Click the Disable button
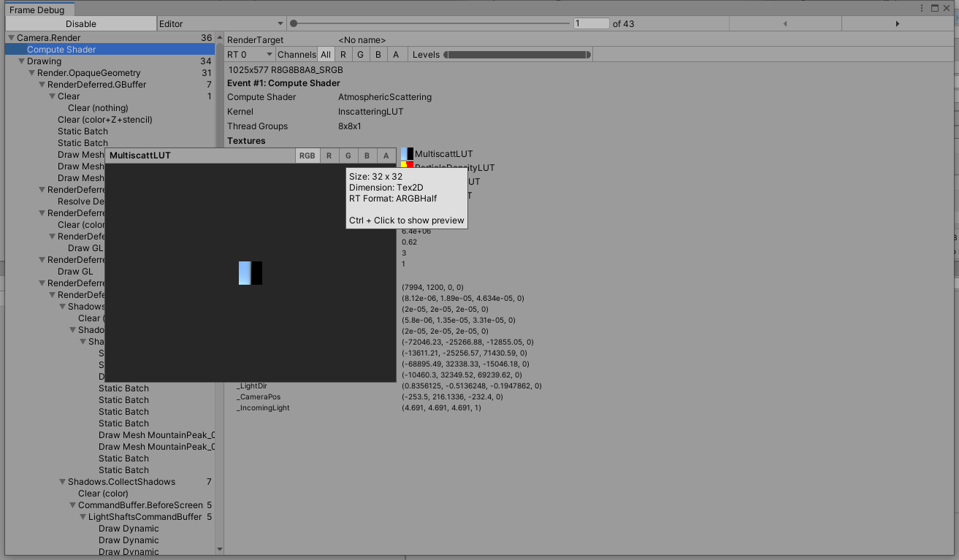959x560 pixels. coord(81,24)
